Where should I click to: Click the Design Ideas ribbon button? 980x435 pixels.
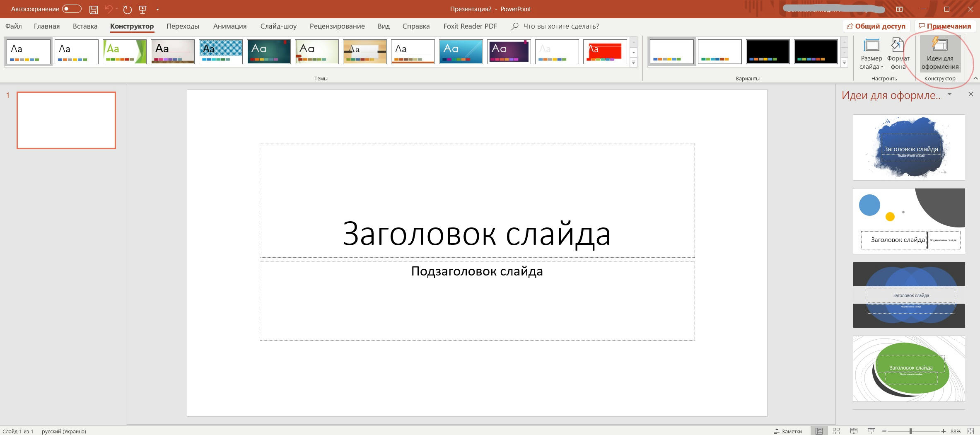pyautogui.click(x=939, y=54)
